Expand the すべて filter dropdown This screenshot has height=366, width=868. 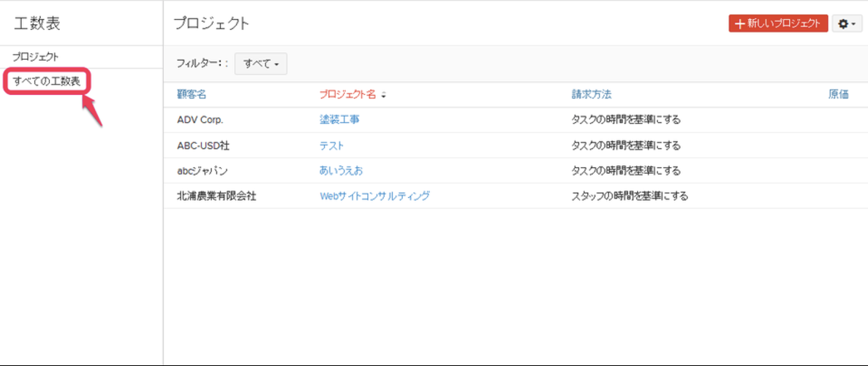pyautogui.click(x=261, y=64)
